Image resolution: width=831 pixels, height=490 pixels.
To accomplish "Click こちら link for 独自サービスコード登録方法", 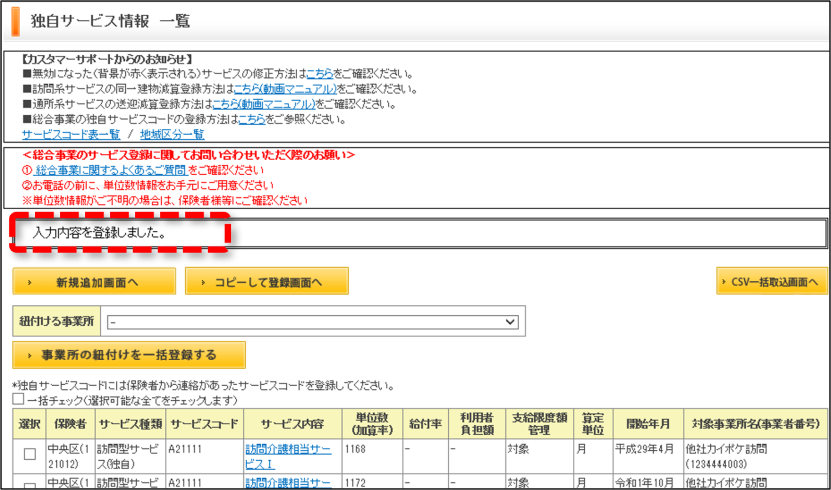I will tap(252, 120).
